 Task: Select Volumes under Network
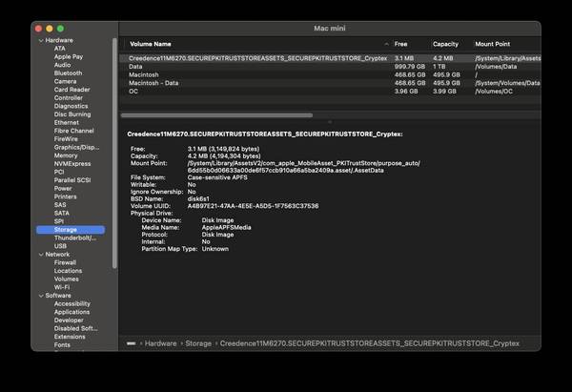67,279
